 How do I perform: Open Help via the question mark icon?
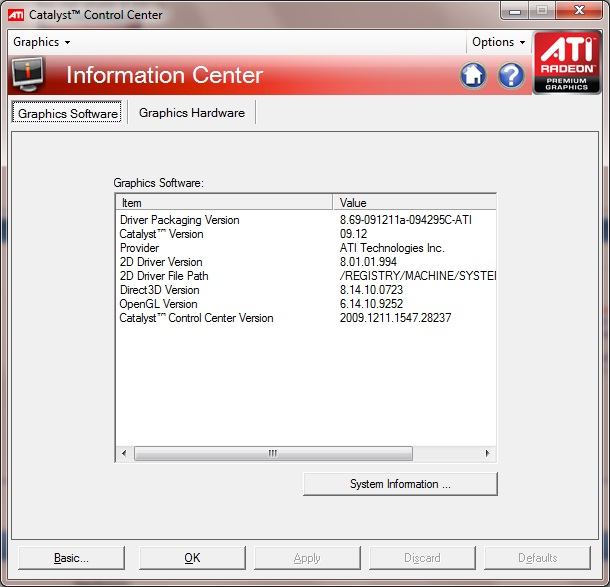click(511, 75)
